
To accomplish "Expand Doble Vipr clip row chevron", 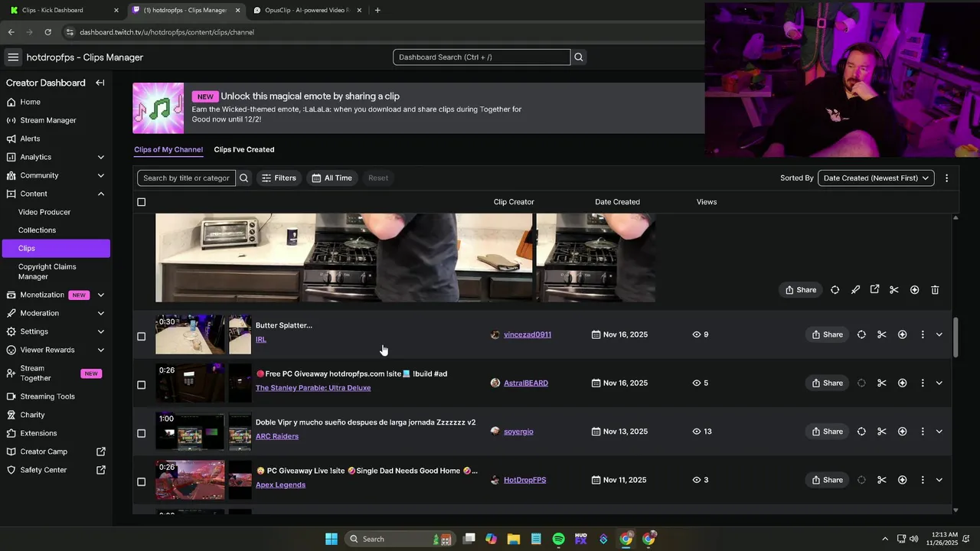I will (x=939, y=432).
